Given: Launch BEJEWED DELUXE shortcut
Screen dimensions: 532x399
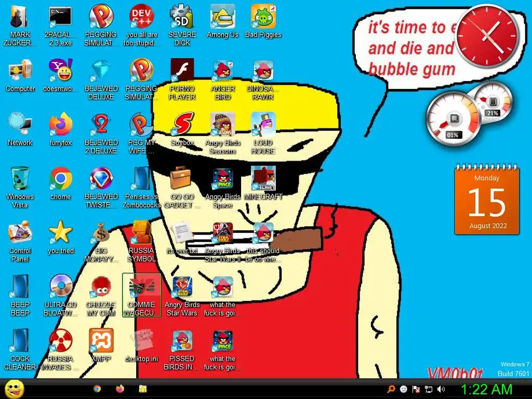Looking at the screenshot, I should click(x=101, y=79).
